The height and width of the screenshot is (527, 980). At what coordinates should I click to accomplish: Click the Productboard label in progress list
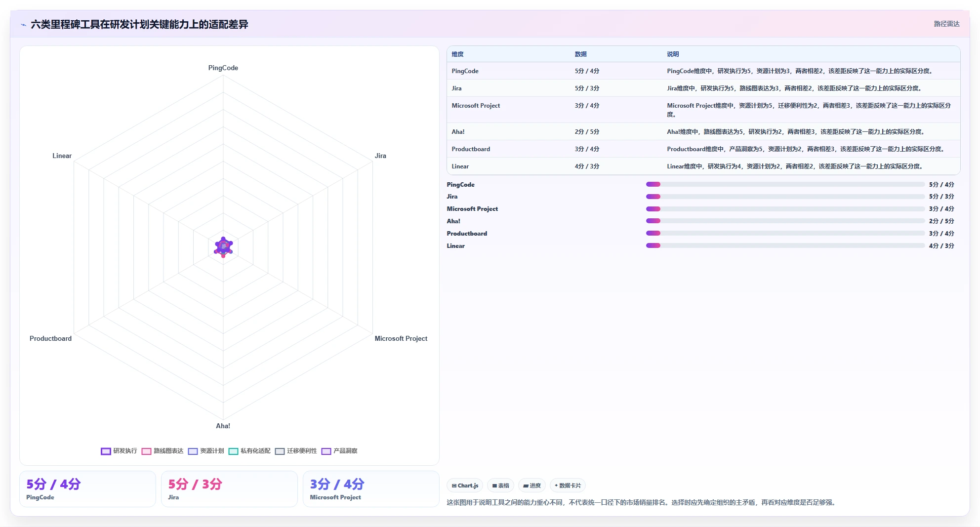click(467, 234)
